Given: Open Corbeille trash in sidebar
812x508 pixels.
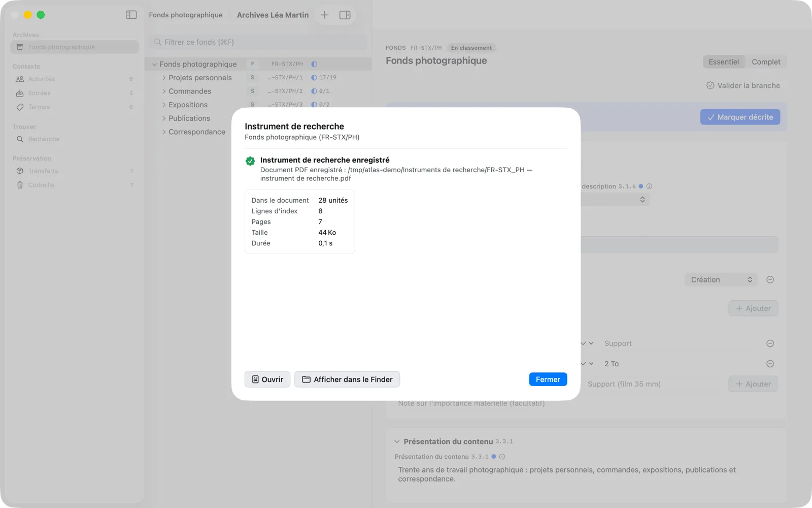Looking at the screenshot, I should tap(74, 185).
